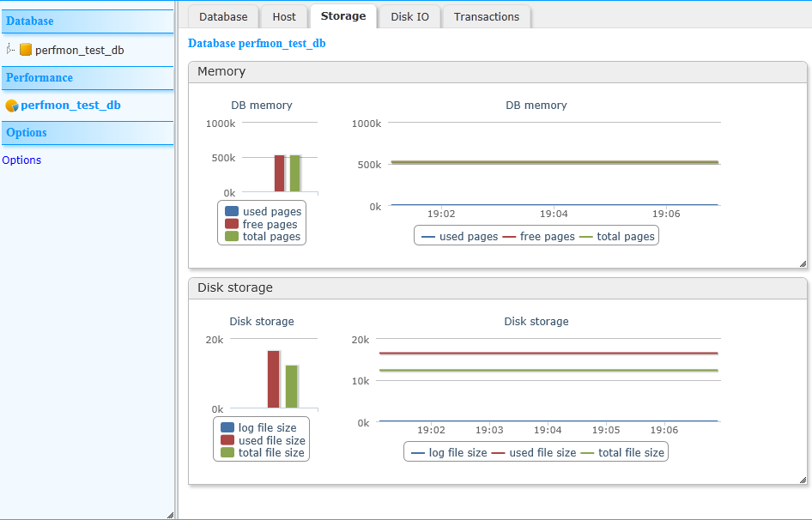The width and height of the screenshot is (812, 520).
Task: Click the red used file size bar
Action: click(274, 379)
